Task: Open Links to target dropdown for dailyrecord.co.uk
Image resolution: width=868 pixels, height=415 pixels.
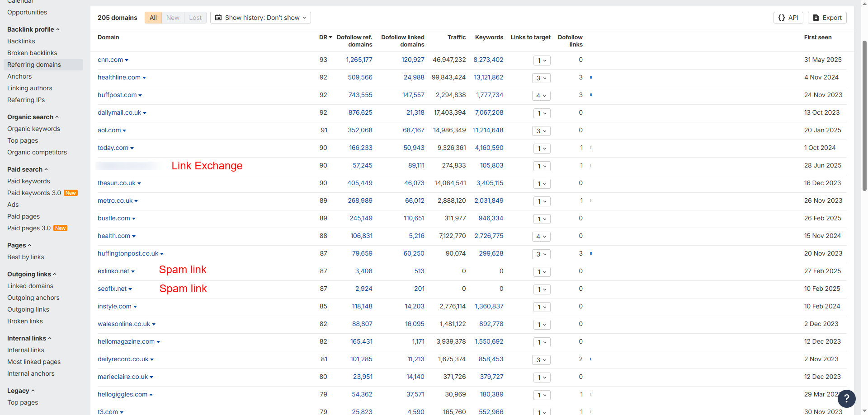Action: point(541,360)
